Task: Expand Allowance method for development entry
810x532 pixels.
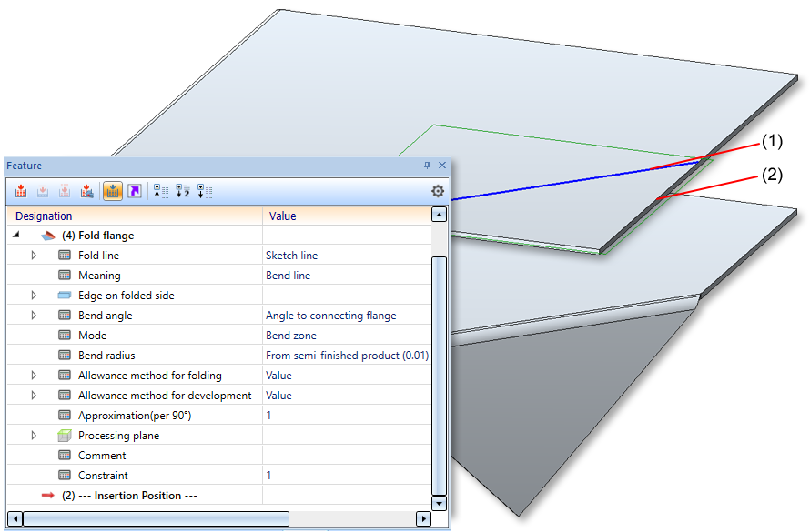Action: point(34,396)
